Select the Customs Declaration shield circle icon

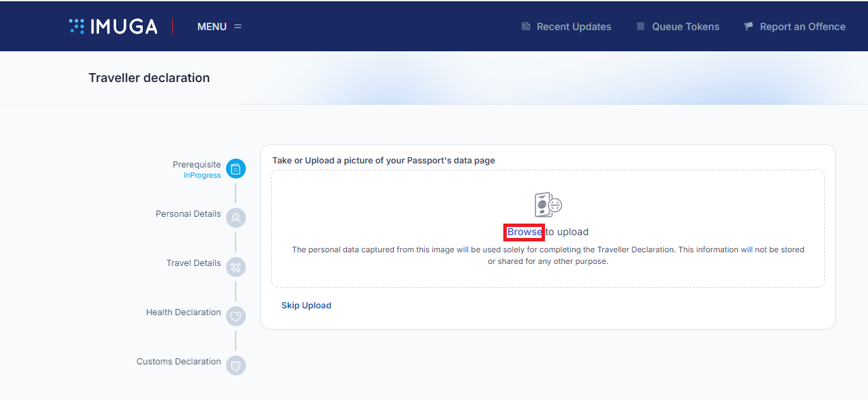tap(236, 366)
